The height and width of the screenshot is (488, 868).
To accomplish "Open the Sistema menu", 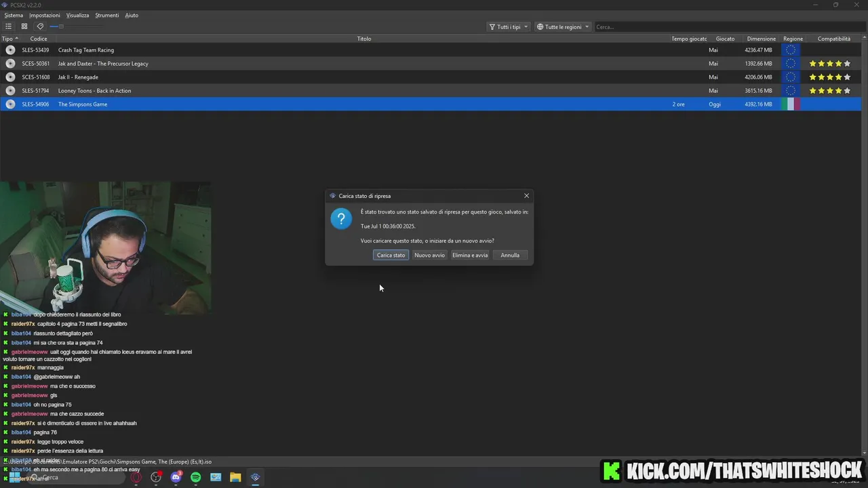I will pyautogui.click(x=14, y=15).
